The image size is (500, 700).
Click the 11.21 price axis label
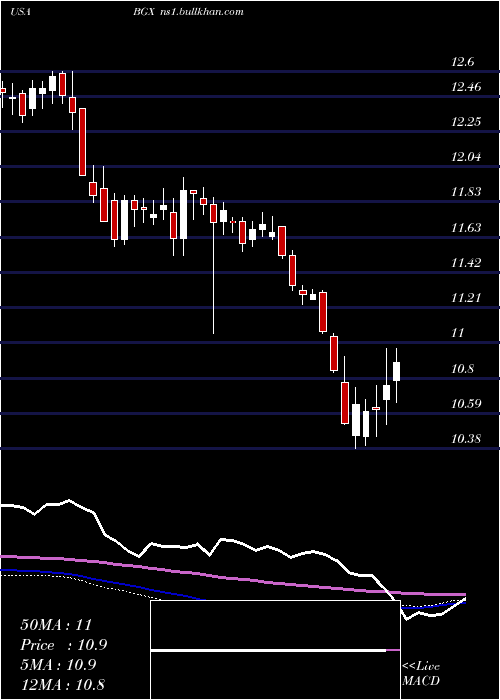(466, 298)
